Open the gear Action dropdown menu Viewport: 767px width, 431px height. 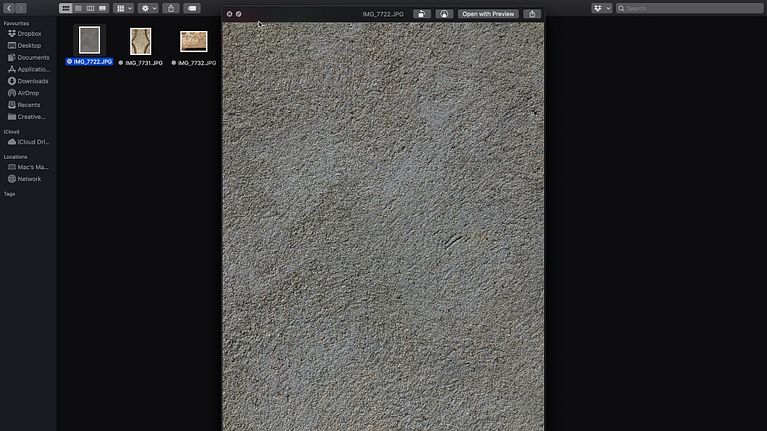(147, 8)
